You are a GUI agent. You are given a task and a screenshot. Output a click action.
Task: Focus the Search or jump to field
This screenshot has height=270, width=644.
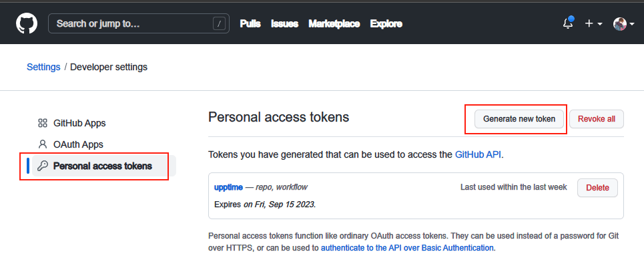click(139, 24)
